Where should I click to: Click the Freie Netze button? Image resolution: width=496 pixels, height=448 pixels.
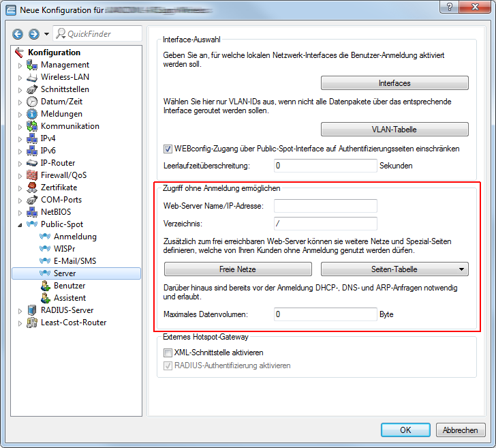click(238, 269)
